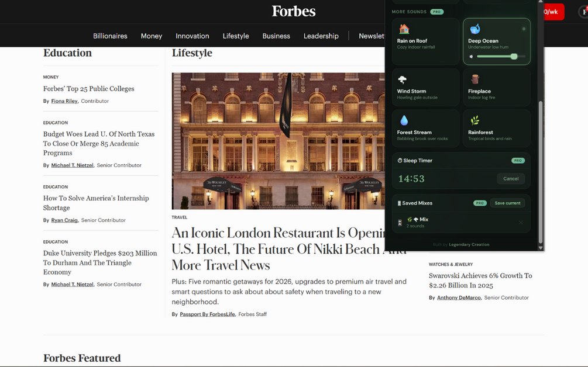Open the Billionaires menu

click(110, 36)
